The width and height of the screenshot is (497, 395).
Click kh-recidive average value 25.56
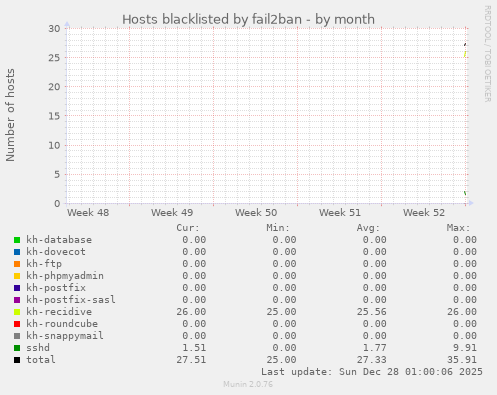coord(371,312)
